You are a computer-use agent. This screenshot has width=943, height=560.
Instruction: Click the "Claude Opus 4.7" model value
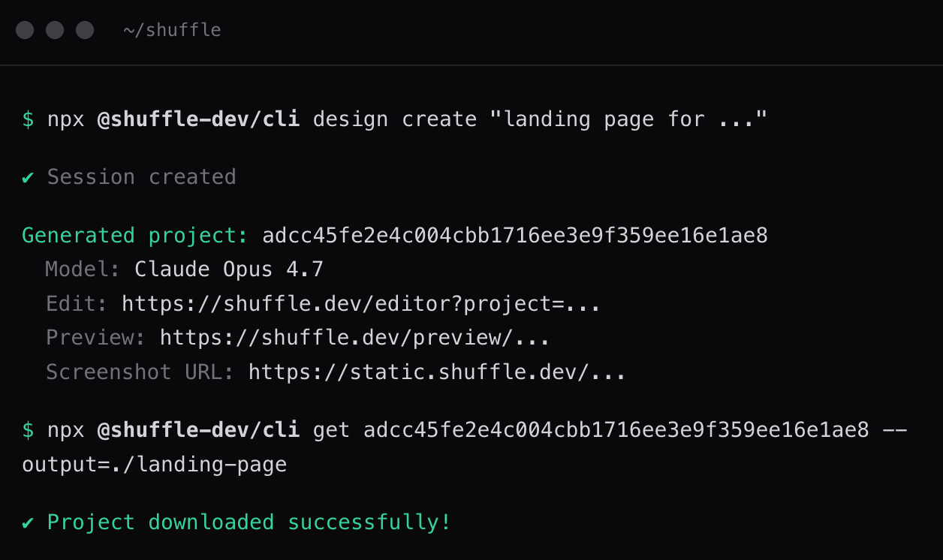[x=229, y=269]
